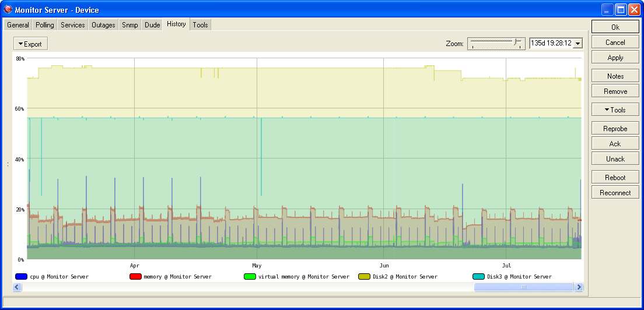Minimize the Monitor Server window
The image size is (644, 310).
tap(607, 10)
